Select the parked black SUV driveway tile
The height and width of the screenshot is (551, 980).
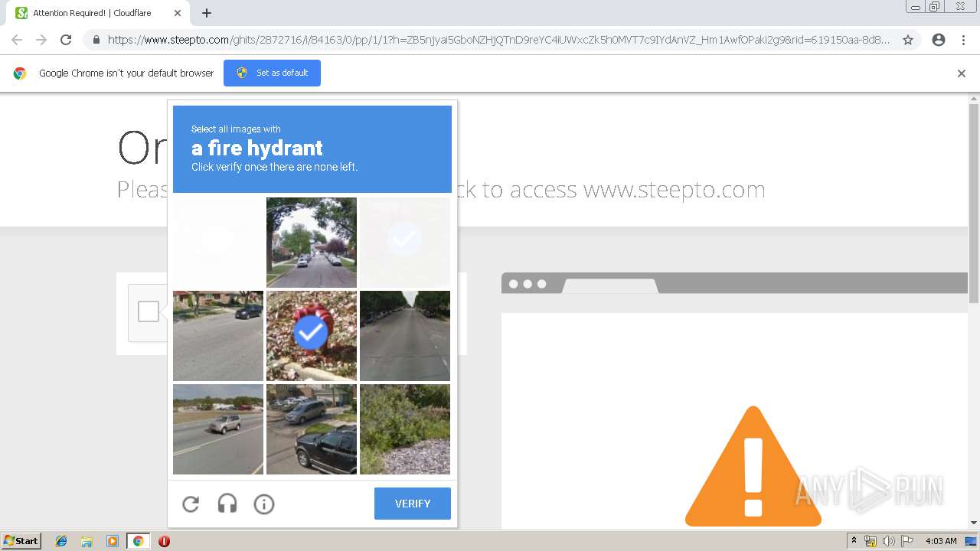(312, 429)
